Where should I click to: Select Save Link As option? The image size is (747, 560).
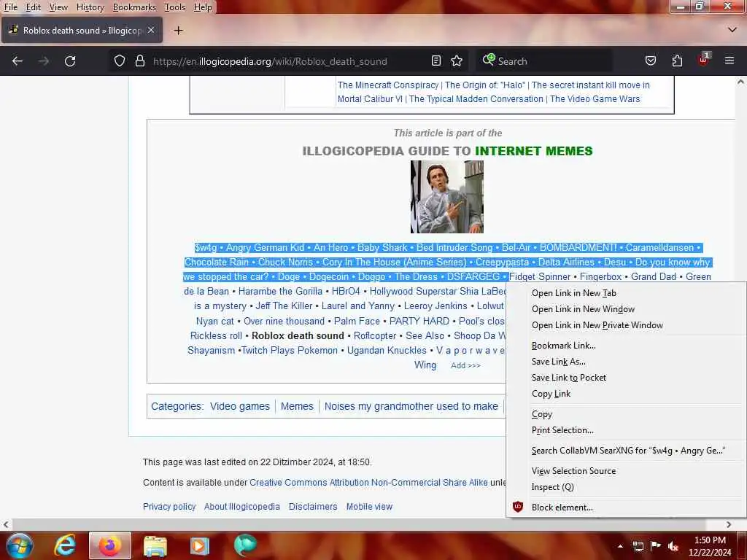tap(625, 362)
